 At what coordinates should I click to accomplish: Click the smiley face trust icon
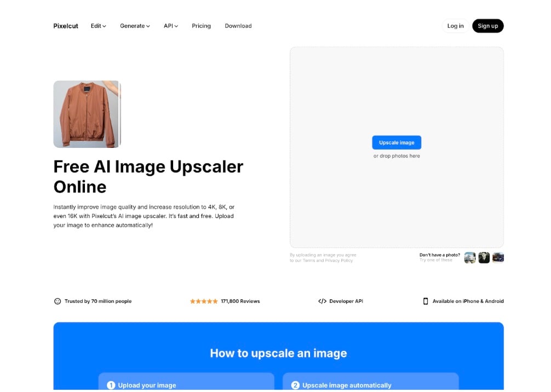(58, 301)
